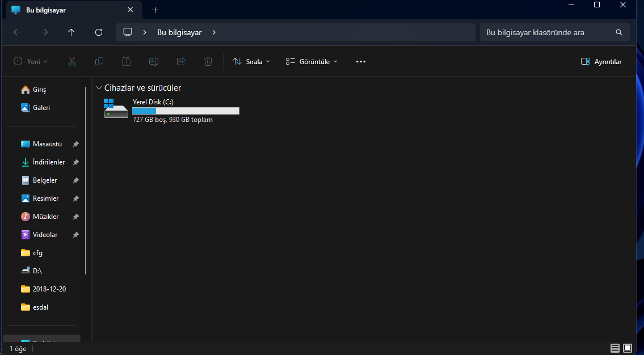Open the Yeni dropdown menu
The height and width of the screenshot is (355, 644).
click(31, 62)
